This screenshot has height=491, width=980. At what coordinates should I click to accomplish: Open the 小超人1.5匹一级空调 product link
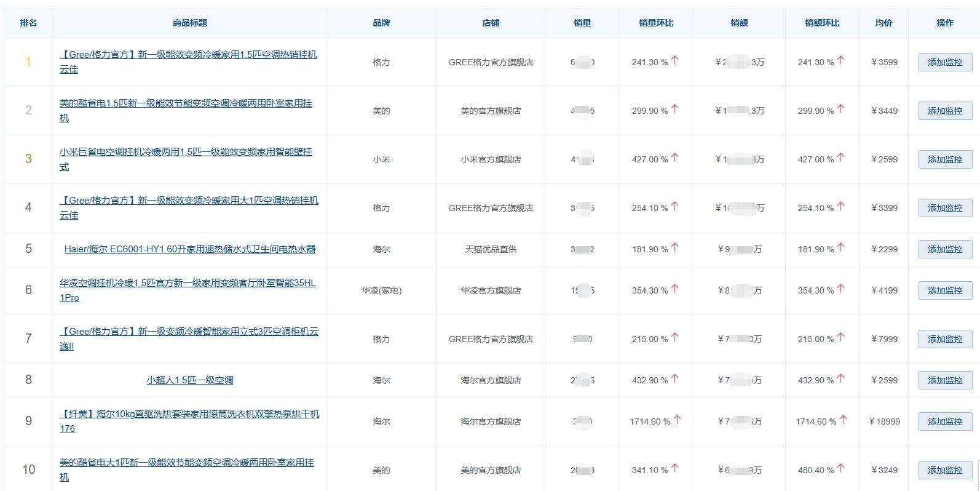[189, 380]
